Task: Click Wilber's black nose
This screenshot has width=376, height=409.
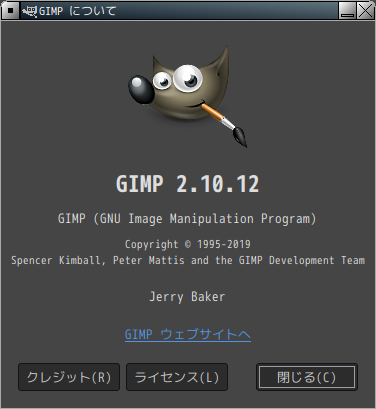Action: pyautogui.click(x=141, y=90)
